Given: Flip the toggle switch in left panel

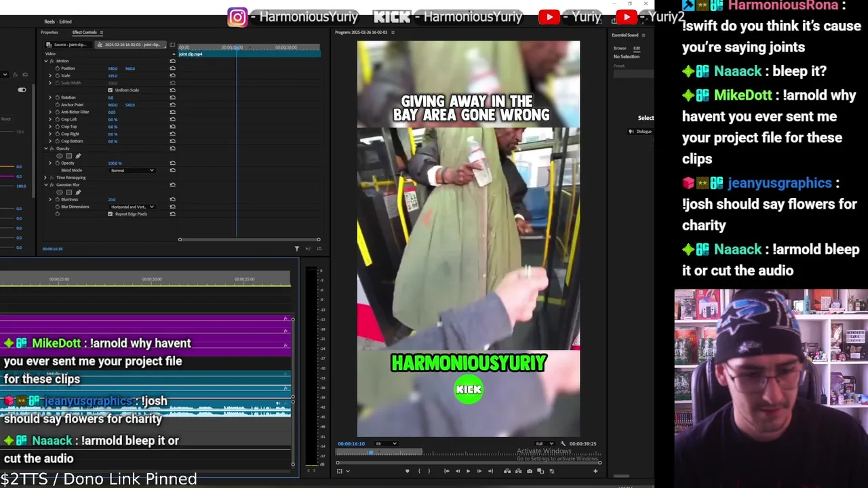Looking at the screenshot, I should point(22,89).
